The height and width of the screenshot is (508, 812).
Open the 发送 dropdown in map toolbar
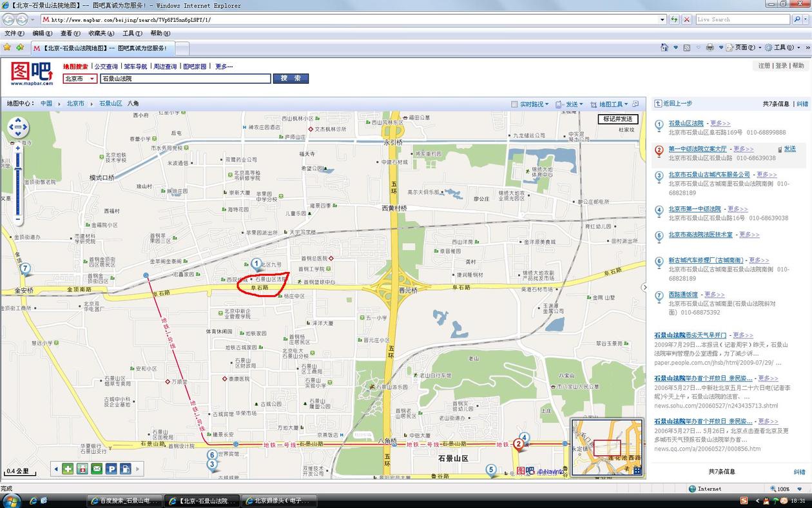(581, 104)
